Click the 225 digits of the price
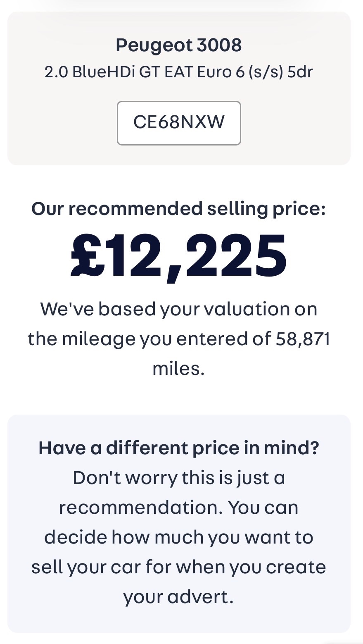 coord(235,254)
